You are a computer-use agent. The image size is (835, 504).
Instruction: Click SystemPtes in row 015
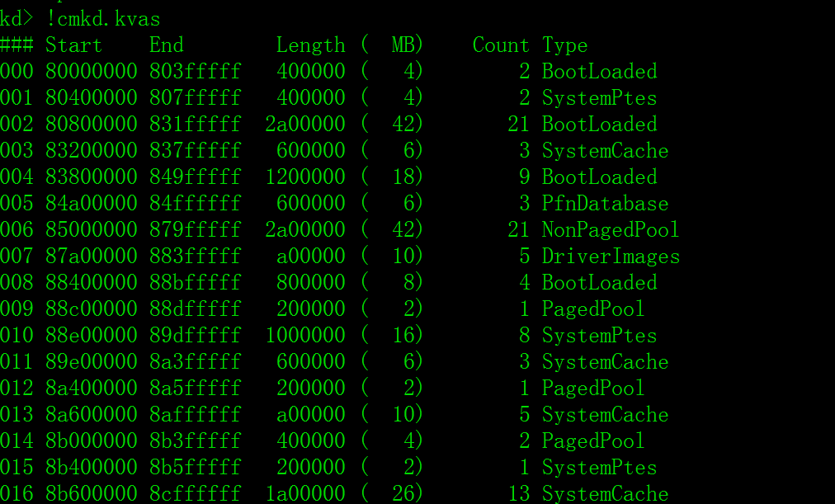coord(600,468)
